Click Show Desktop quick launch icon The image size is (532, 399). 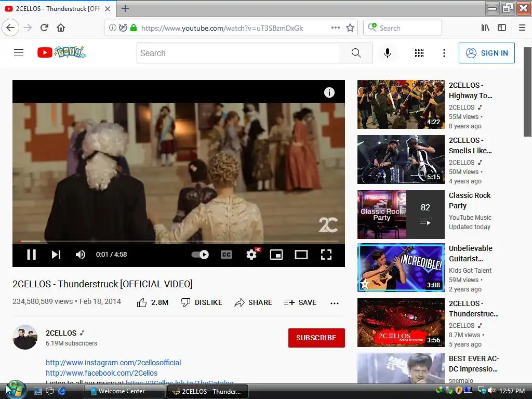pyautogui.click(x=37, y=391)
